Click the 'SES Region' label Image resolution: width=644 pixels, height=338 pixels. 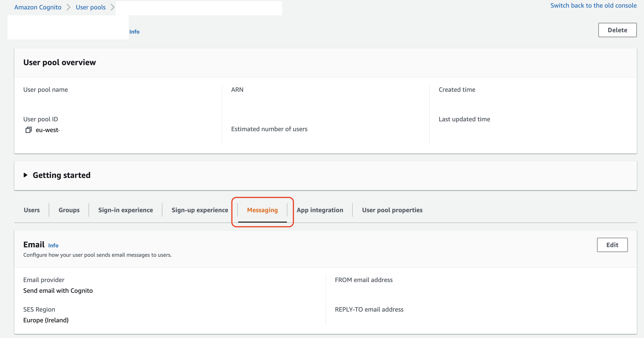click(x=39, y=309)
